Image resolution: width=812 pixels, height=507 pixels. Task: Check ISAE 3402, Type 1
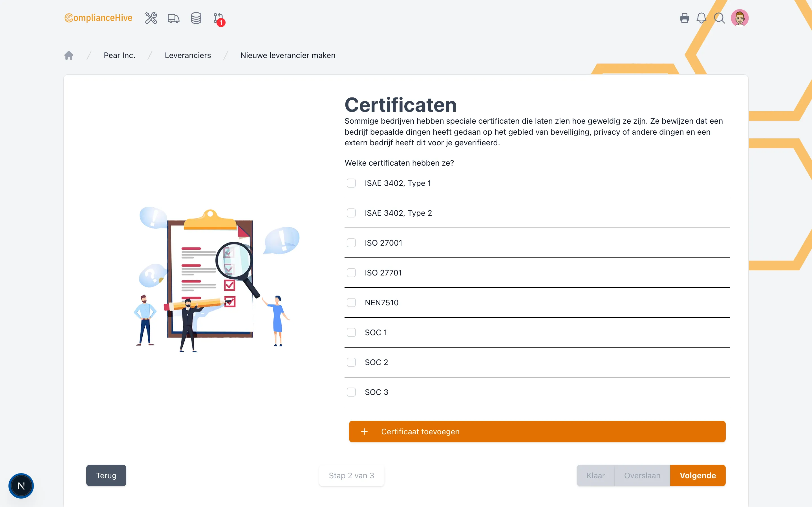tap(351, 183)
